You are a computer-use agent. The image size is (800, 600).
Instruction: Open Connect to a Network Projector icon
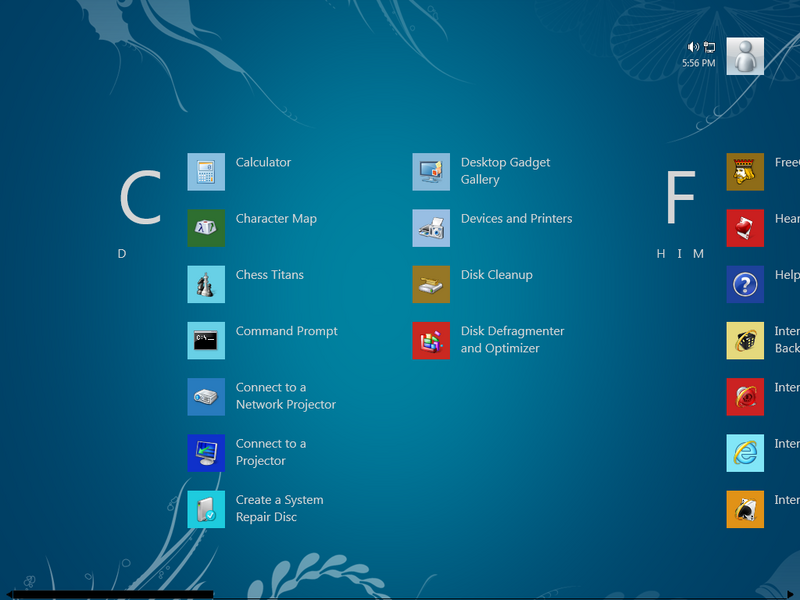(x=206, y=397)
